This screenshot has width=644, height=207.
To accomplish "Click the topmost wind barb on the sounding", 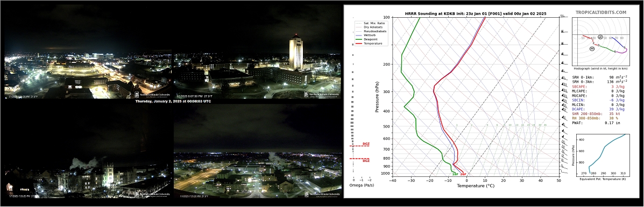I will (x=563, y=17).
